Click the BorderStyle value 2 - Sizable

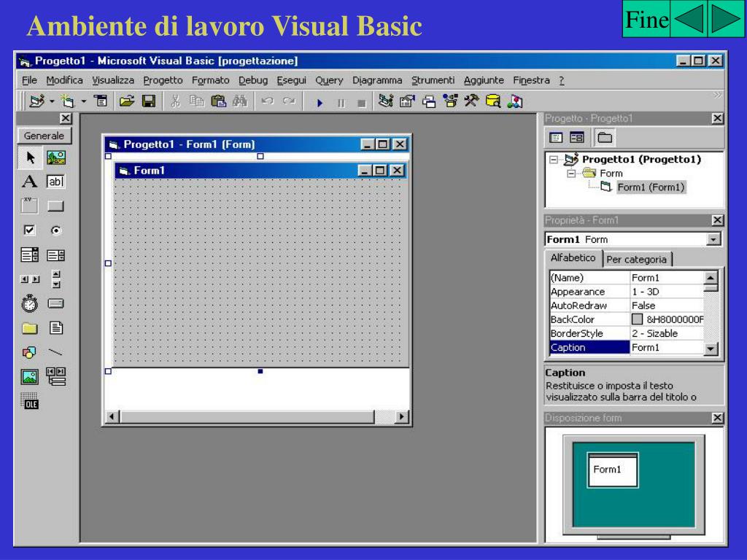(x=654, y=334)
